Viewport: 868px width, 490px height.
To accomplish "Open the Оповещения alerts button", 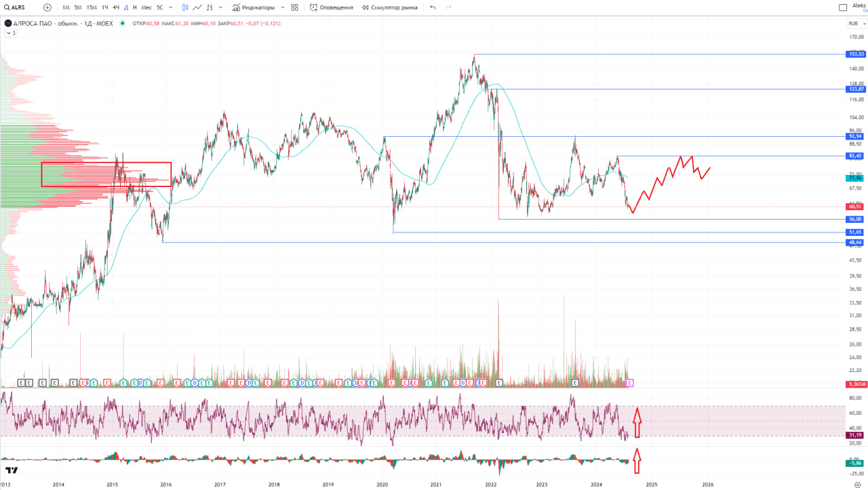I will click(332, 7).
